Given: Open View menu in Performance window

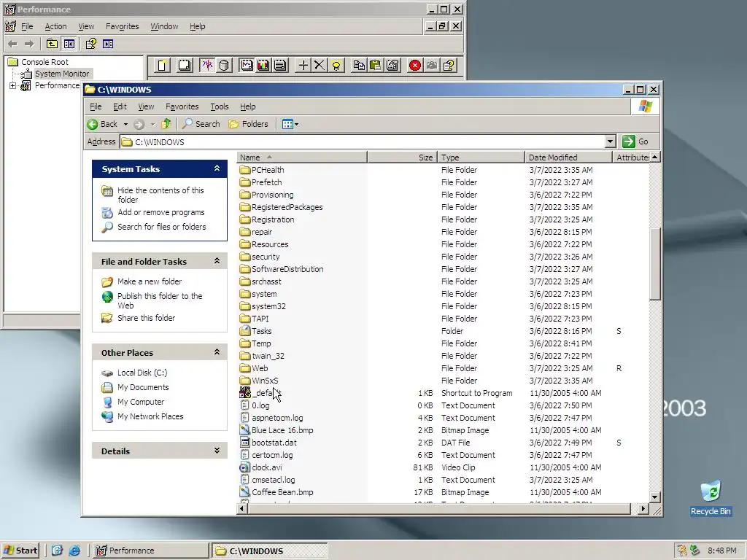Looking at the screenshot, I should pyautogui.click(x=86, y=26).
